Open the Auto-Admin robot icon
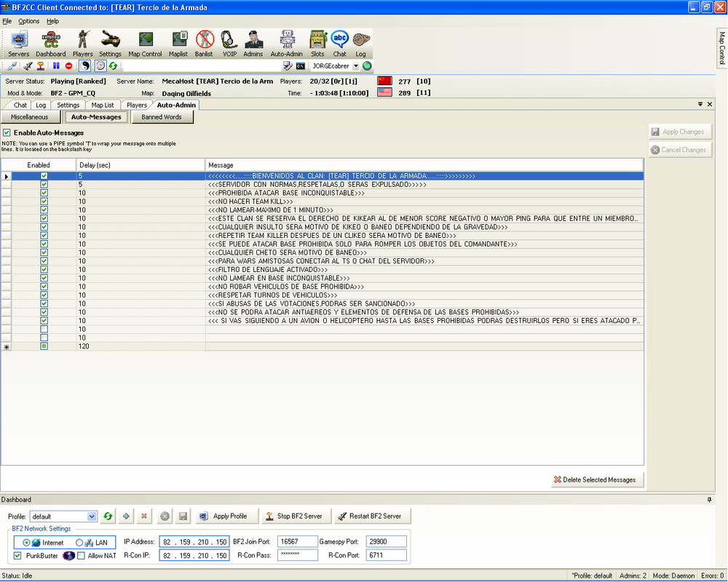 click(286, 44)
